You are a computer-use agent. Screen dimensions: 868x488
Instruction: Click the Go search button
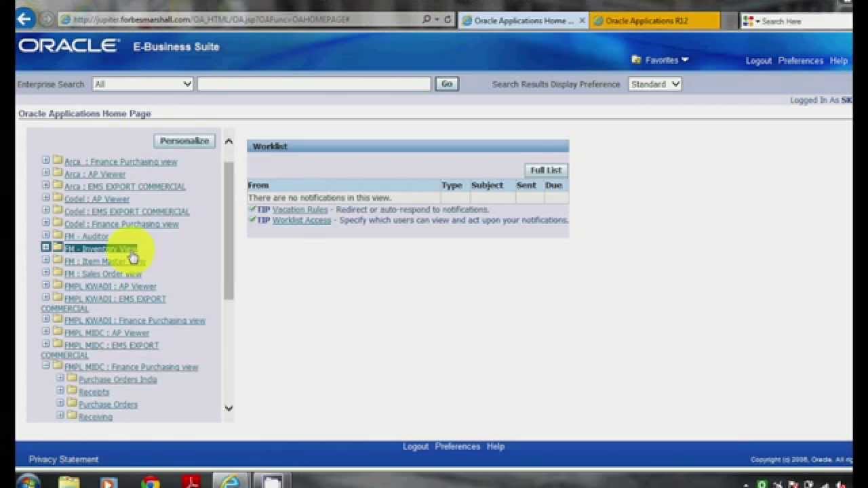[x=447, y=84]
